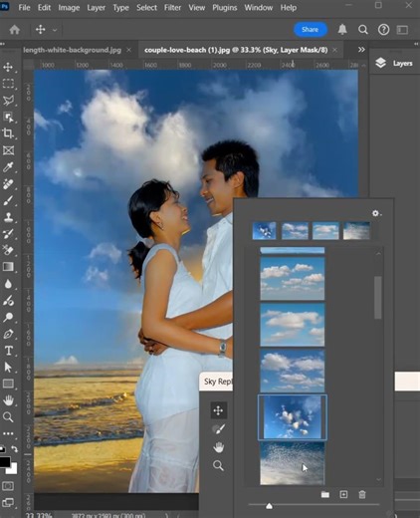The height and width of the screenshot is (518, 420).
Task: Click sky list scroll-down arrow
Action: click(x=378, y=479)
